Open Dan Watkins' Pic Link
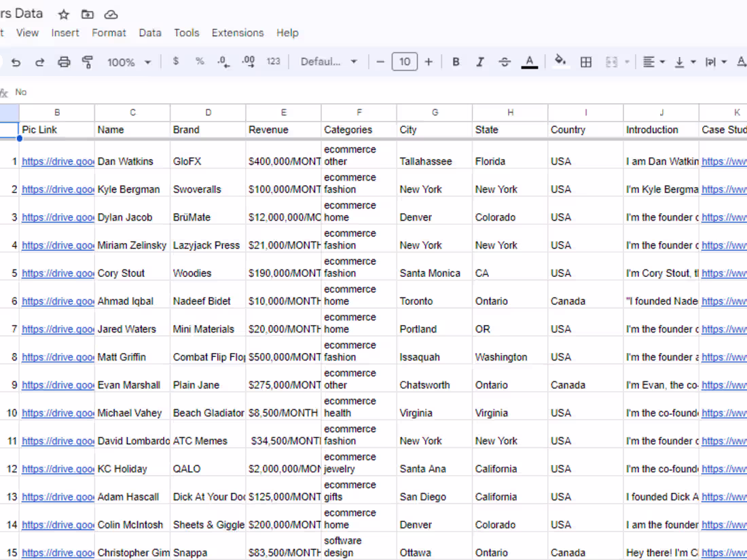The image size is (747, 560). click(57, 162)
